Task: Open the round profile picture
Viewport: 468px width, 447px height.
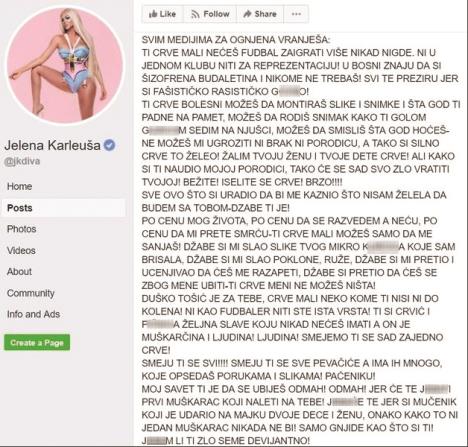Action: [65, 65]
